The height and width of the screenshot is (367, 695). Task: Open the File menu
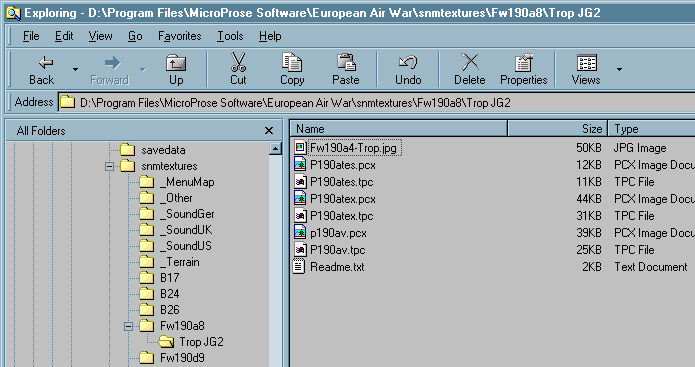click(31, 36)
